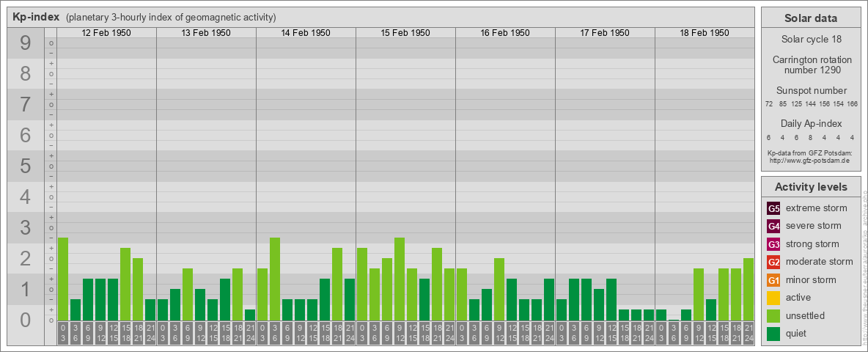
Task: Pick the light green unsettled swatch
Action: pos(773,315)
